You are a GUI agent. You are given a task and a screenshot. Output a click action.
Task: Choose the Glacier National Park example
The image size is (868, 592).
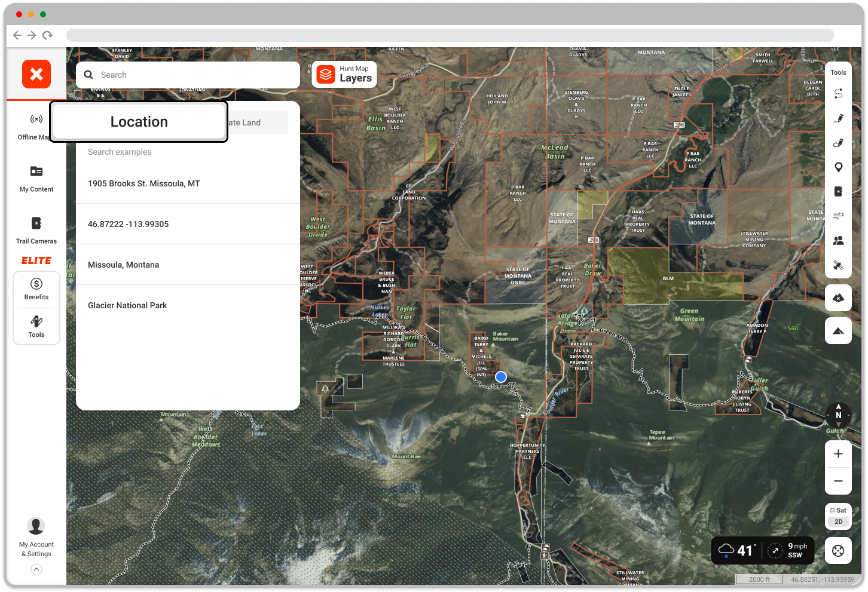188,305
